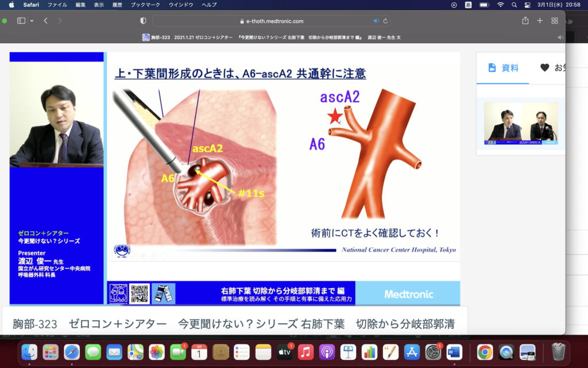
Task: Click the Safari share icon
Action: [525, 21]
